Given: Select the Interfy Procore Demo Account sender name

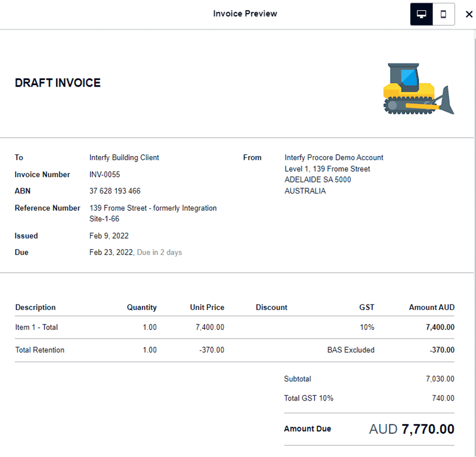Looking at the screenshot, I should [334, 158].
